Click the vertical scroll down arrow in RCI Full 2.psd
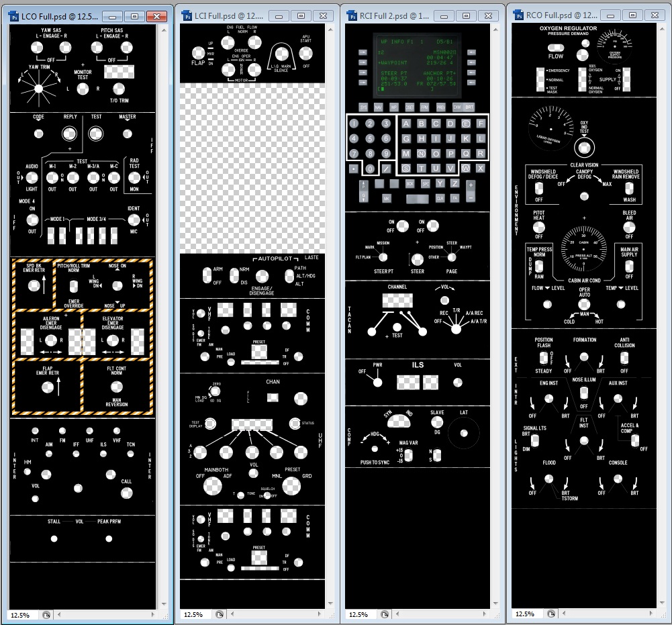This screenshot has width=672, height=625. pos(495,604)
